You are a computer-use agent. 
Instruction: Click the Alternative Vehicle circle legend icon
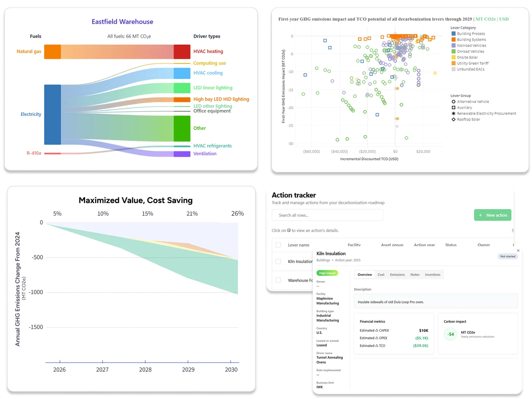coord(453,101)
